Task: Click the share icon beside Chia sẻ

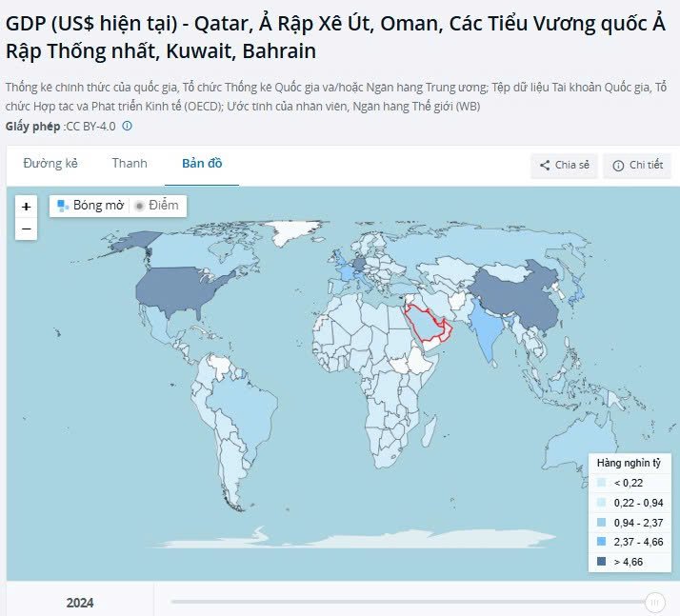Action: coord(545,165)
